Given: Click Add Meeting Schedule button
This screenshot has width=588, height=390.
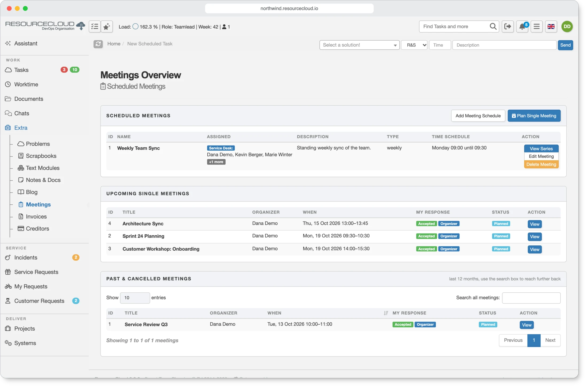Looking at the screenshot, I should pos(478,116).
